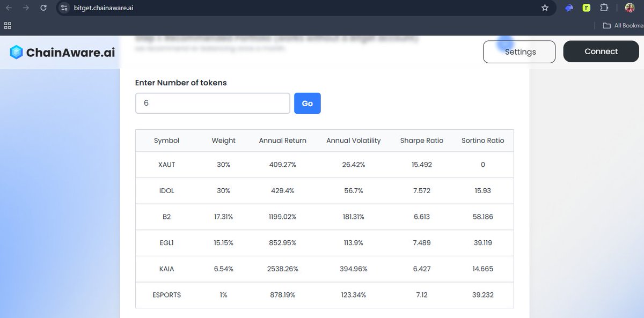Click the 7.12 Sharpe ratio value
Screen dimensions: 644x318
(x=422, y=294)
